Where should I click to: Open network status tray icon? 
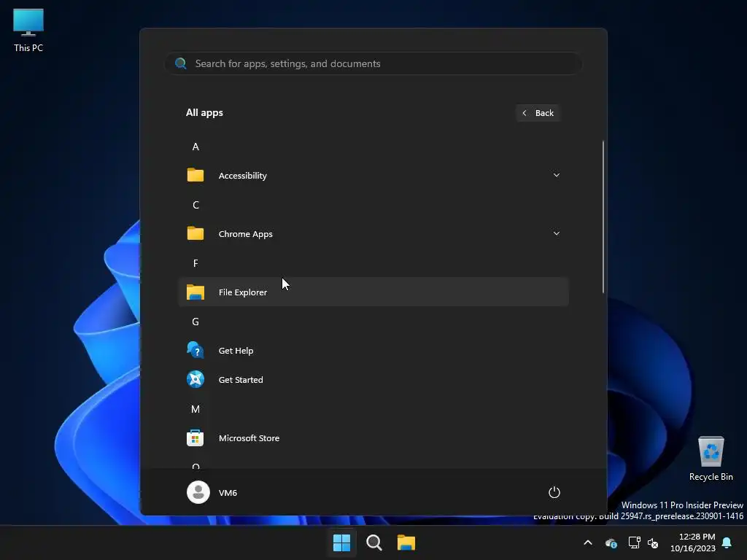click(634, 542)
